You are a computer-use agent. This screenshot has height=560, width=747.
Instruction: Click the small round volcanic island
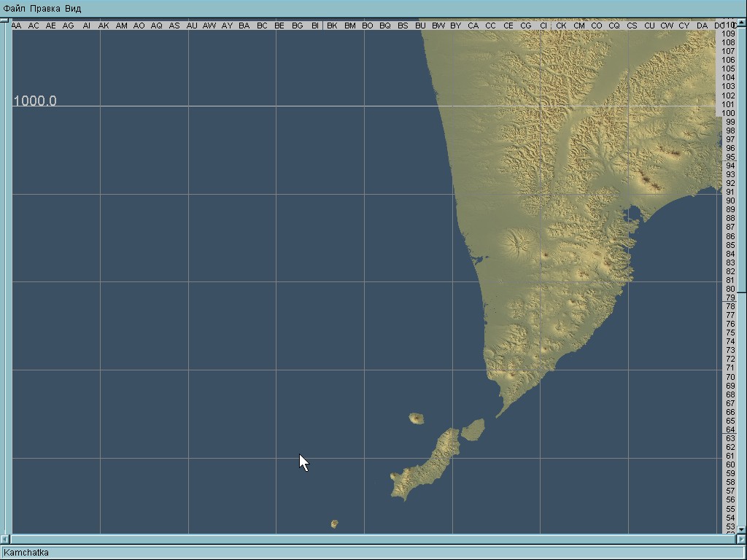coord(417,419)
